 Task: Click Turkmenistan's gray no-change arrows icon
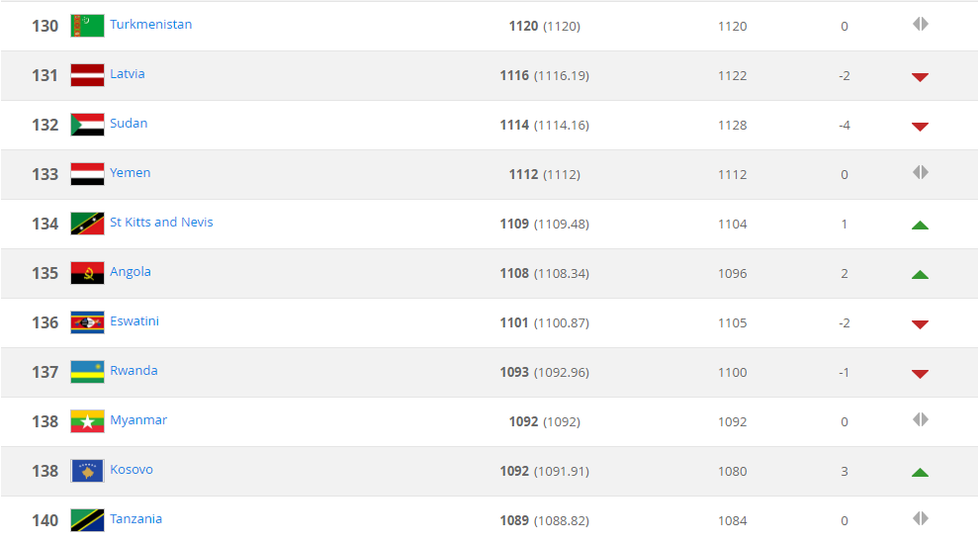(920, 24)
